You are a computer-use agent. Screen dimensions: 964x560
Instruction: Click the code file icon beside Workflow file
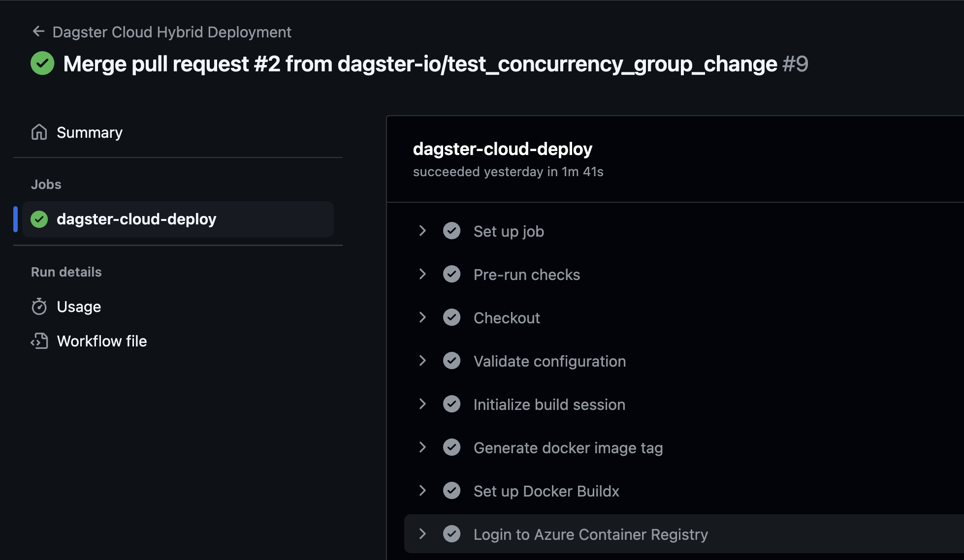coord(39,341)
